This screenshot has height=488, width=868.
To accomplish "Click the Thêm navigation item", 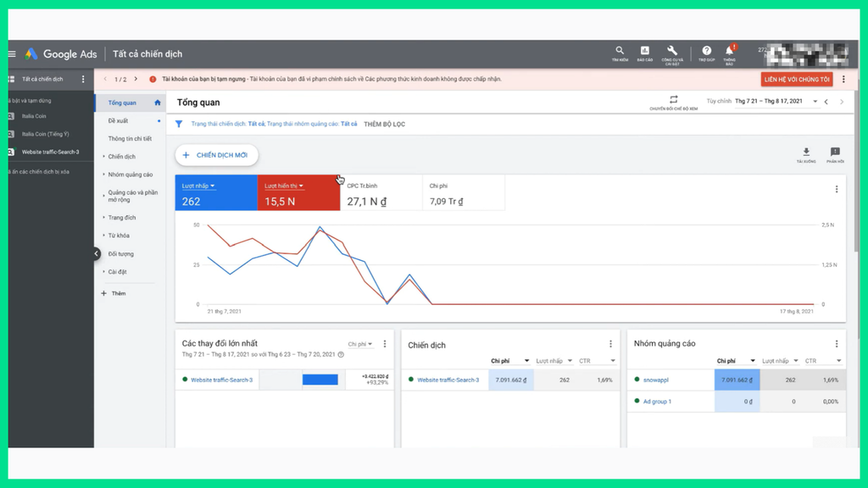I will [x=114, y=293].
